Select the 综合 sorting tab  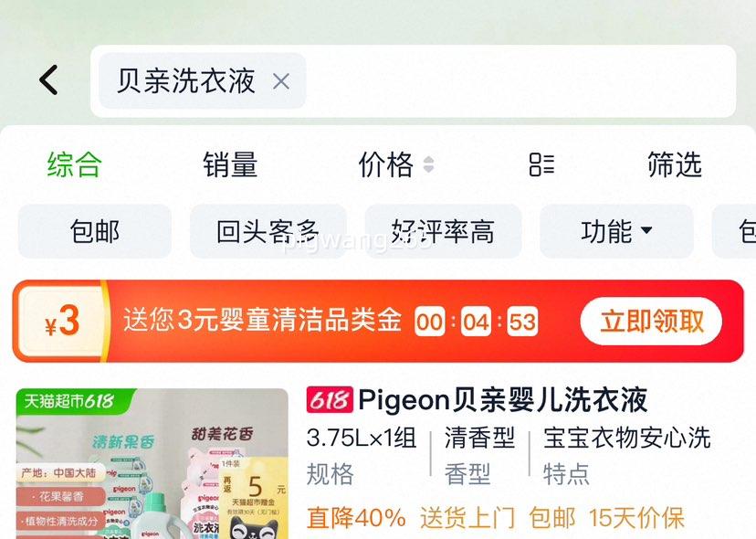pos(75,164)
